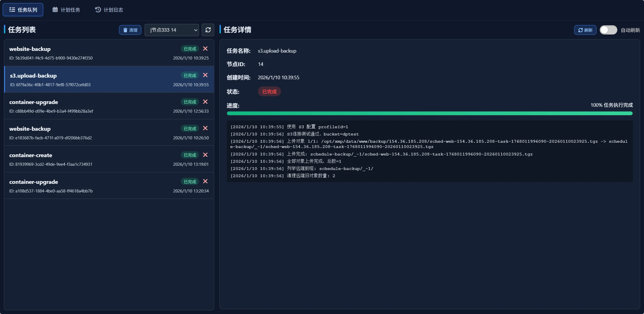This screenshot has height=314, width=644.
Task: Expand the node selection combo box
Action: [x=172, y=30]
